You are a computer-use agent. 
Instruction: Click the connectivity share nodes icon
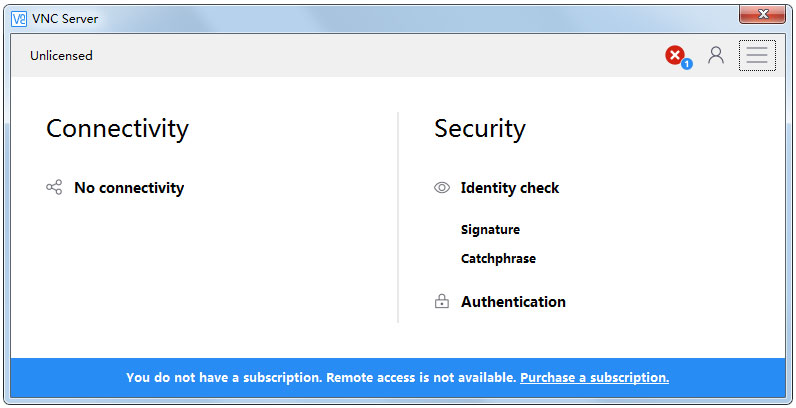pyautogui.click(x=54, y=187)
